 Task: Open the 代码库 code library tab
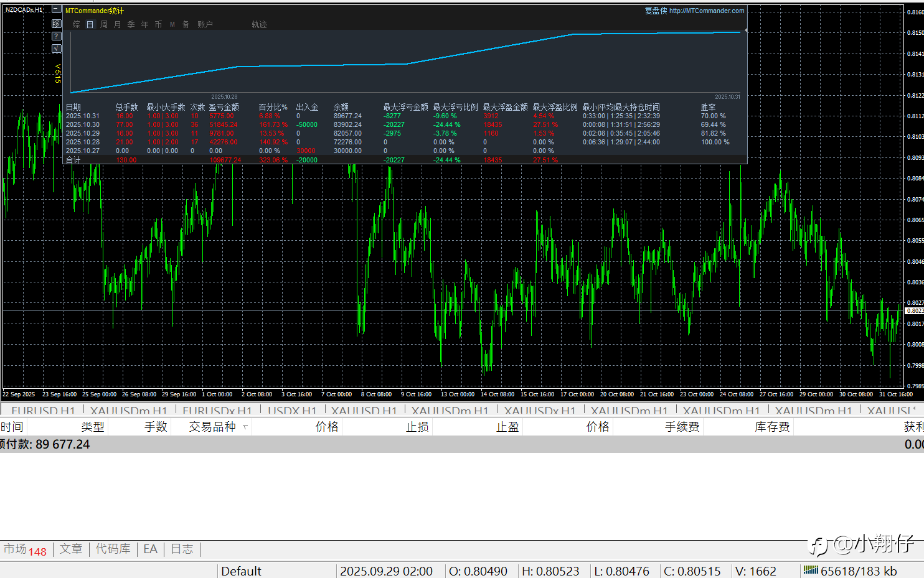point(113,549)
